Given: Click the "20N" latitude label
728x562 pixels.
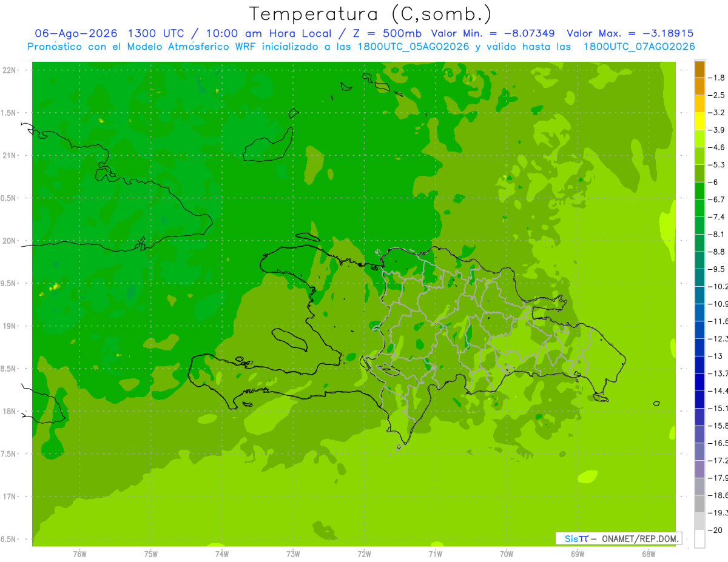Looking at the screenshot, I should click(x=10, y=241).
